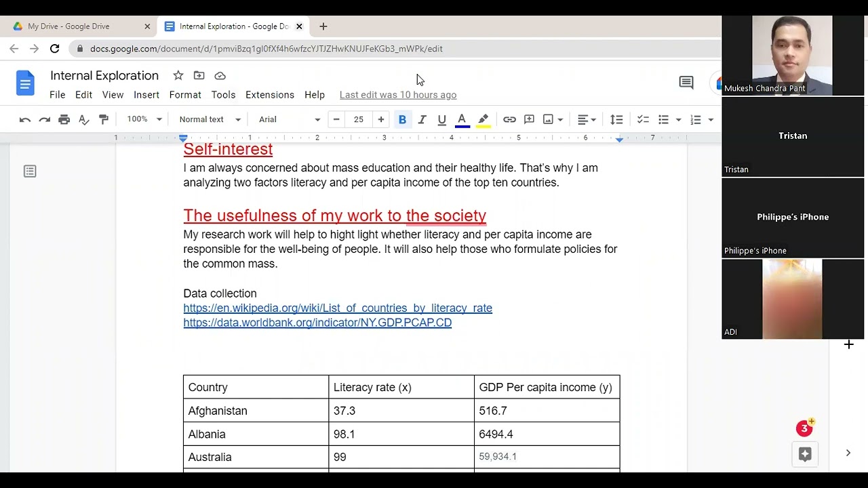Screen dimensions: 868x488
Task: Open the Edit menu
Action: (83, 95)
